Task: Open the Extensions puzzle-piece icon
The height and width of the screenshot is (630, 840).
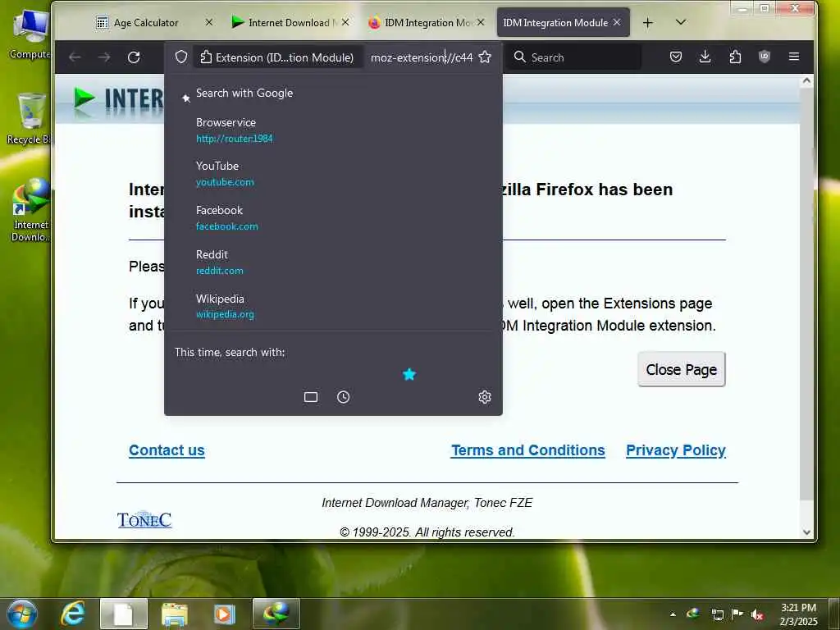Action: click(735, 57)
